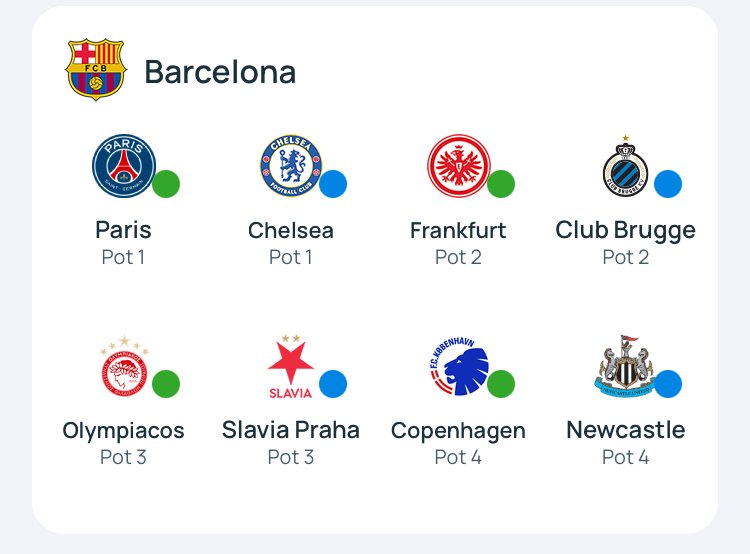750x554 pixels.
Task: Open the Paris Saint-Germain logo
Action: [x=124, y=166]
